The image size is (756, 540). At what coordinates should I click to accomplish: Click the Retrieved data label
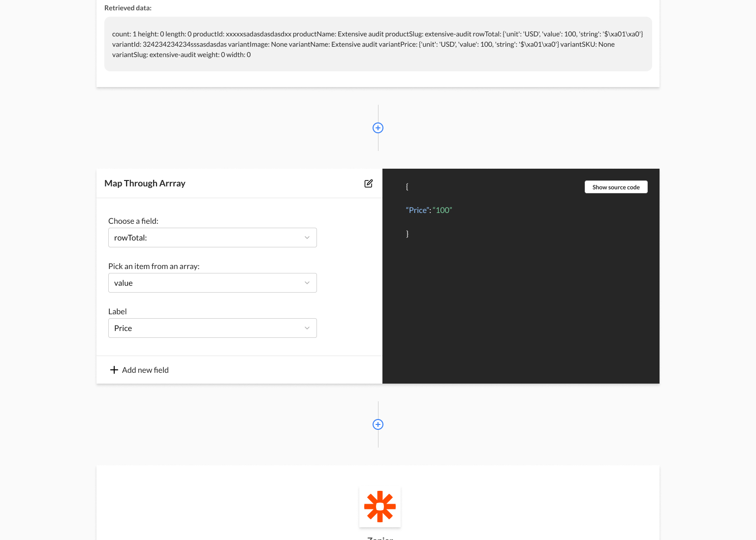[127, 8]
